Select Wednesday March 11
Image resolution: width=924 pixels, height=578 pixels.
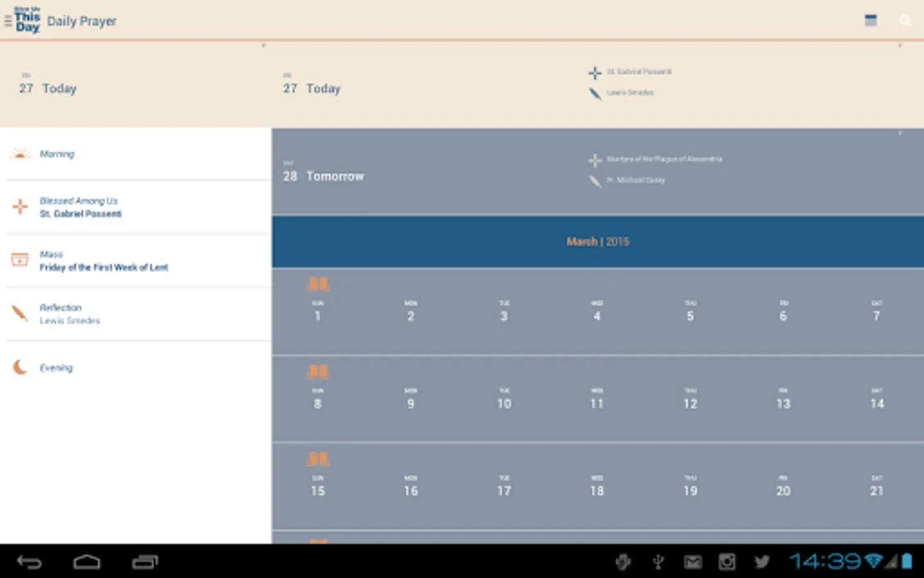[x=597, y=399]
